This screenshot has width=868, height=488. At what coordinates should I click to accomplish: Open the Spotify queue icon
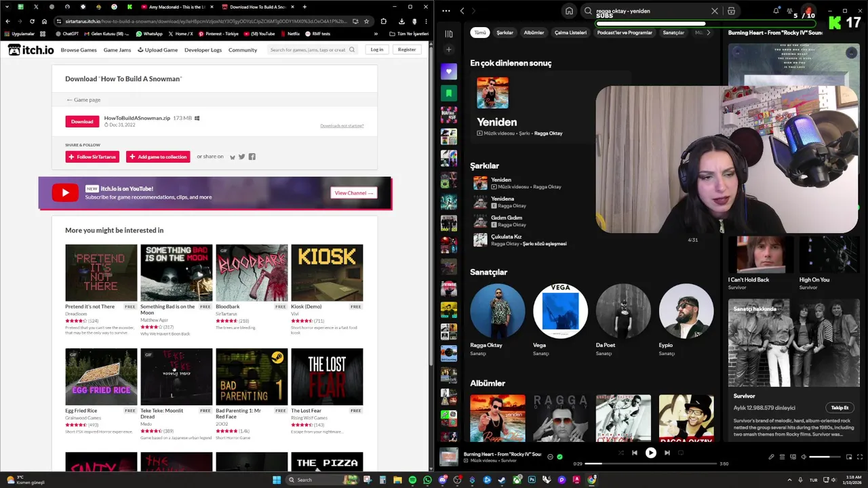782,457
